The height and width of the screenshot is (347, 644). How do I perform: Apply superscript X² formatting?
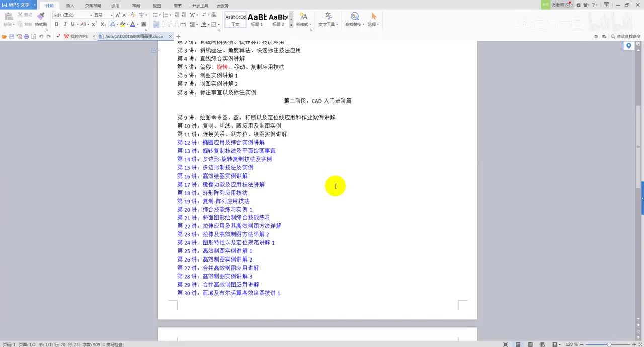point(94,24)
